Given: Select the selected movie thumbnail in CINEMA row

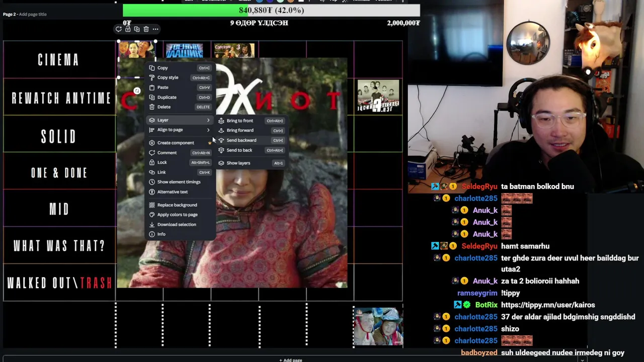Looking at the screenshot, I should click(x=136, y=49).
